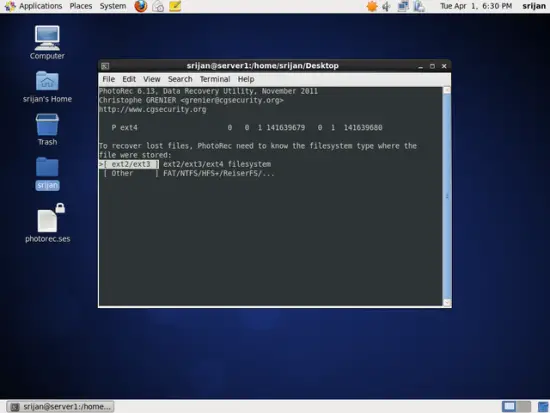Image resolution: width=550 pixels, height=413 pixels.
Task: Open the terminal Help menu
Action: pos(246,79)
